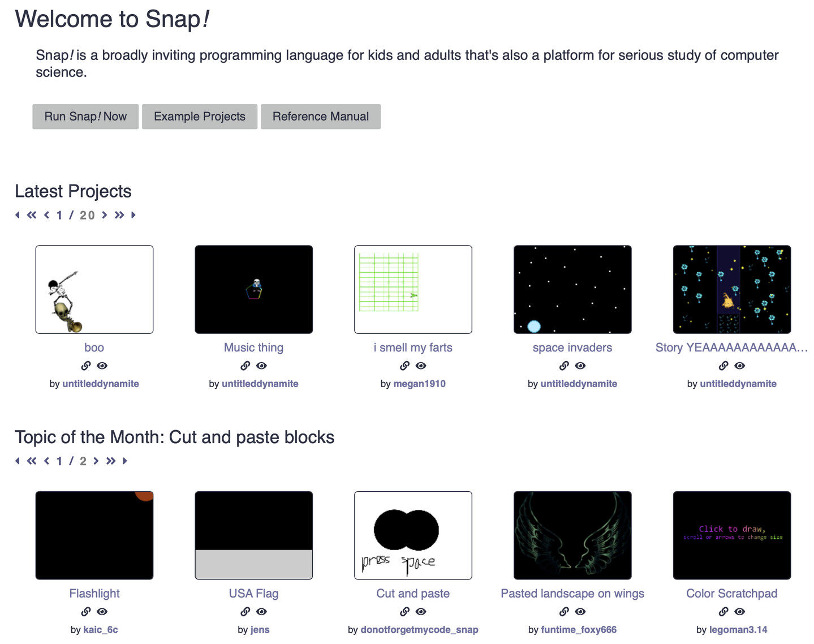Visit the megan1910 user profile
This screenshot has width=814, height=644.
pyautogui.click(x=419, y=384)
